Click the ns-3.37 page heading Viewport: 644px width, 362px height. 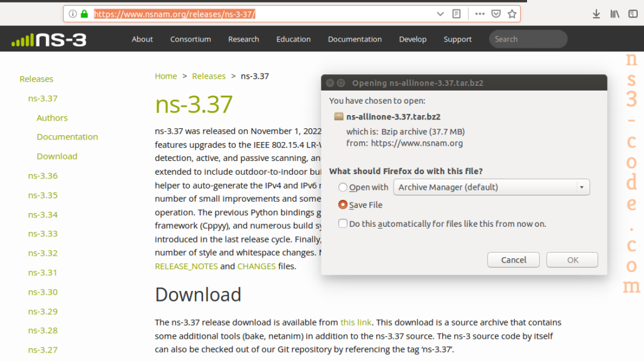point(194,104)
